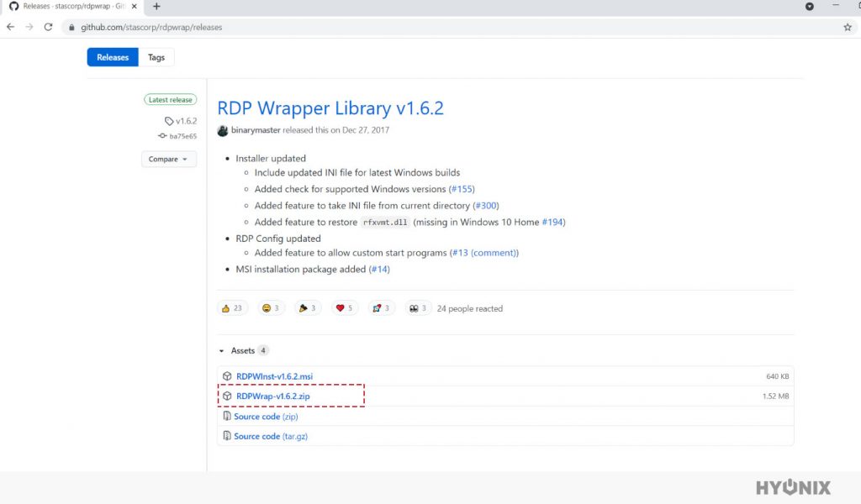
Task: Toggle the laughing emoji reaction
Action: click(269, 308)
